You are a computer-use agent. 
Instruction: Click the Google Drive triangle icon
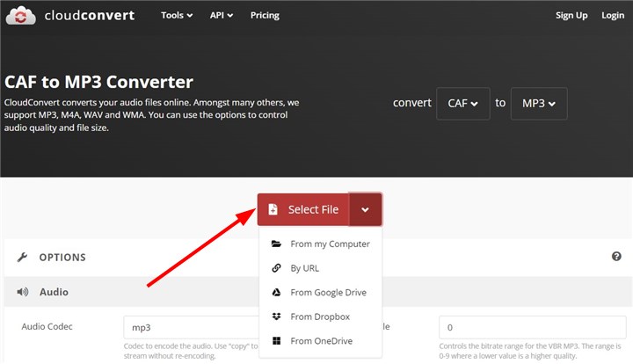[x=276, y=292]
